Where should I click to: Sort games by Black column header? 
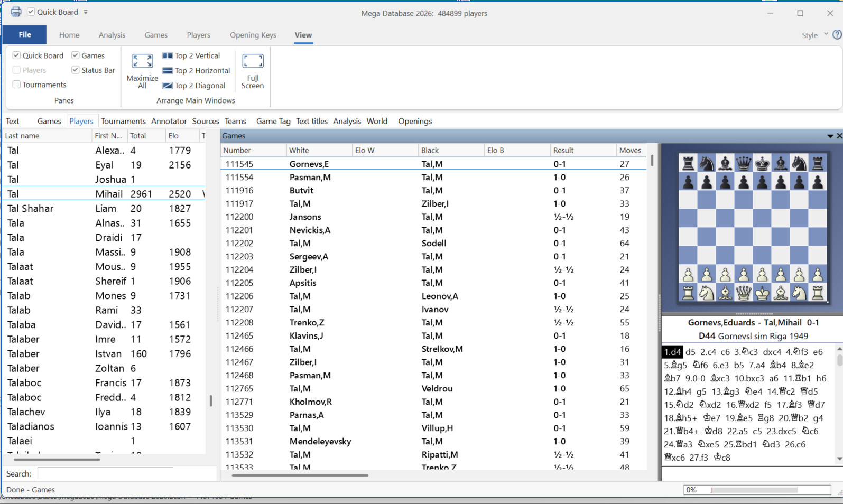coord(451,150)
